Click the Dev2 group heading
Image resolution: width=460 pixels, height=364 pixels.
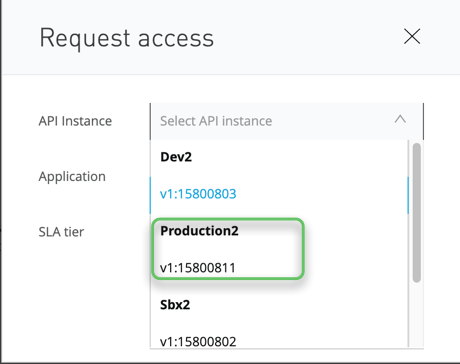pyautogui.click(x=176, y=157)
